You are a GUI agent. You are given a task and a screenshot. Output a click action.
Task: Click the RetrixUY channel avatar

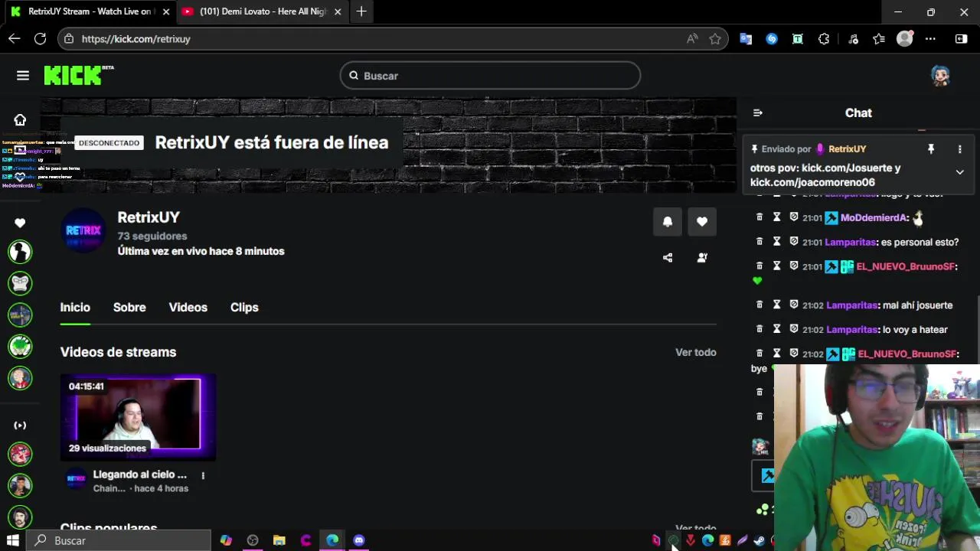[x=83, y=230]
